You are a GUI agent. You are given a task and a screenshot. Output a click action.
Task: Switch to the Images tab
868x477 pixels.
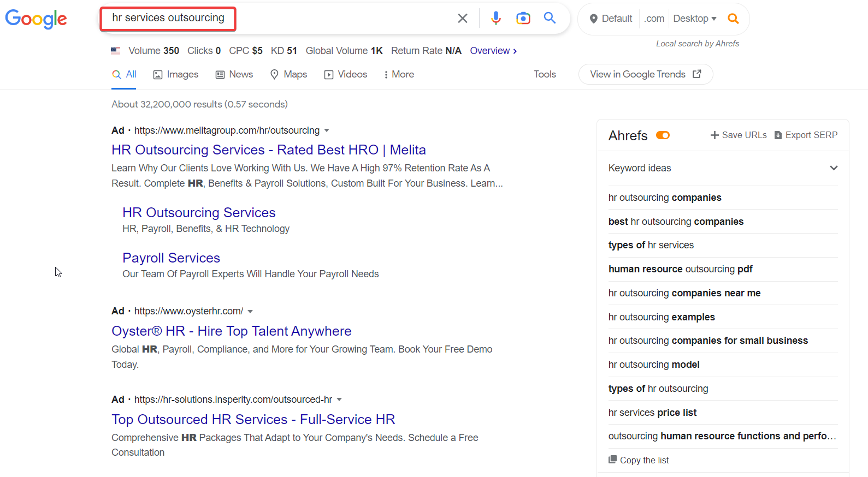pyautogui.click(x=175, y=74)
